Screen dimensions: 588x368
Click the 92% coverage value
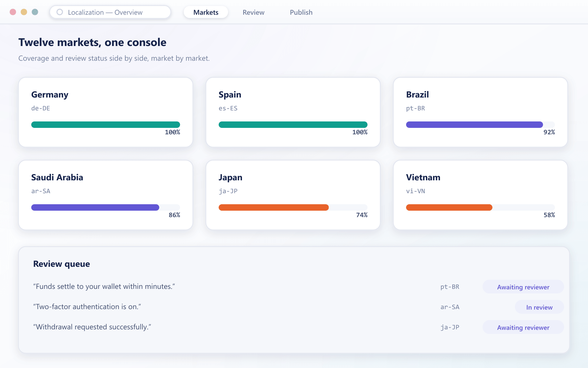[x=549, y=132]
